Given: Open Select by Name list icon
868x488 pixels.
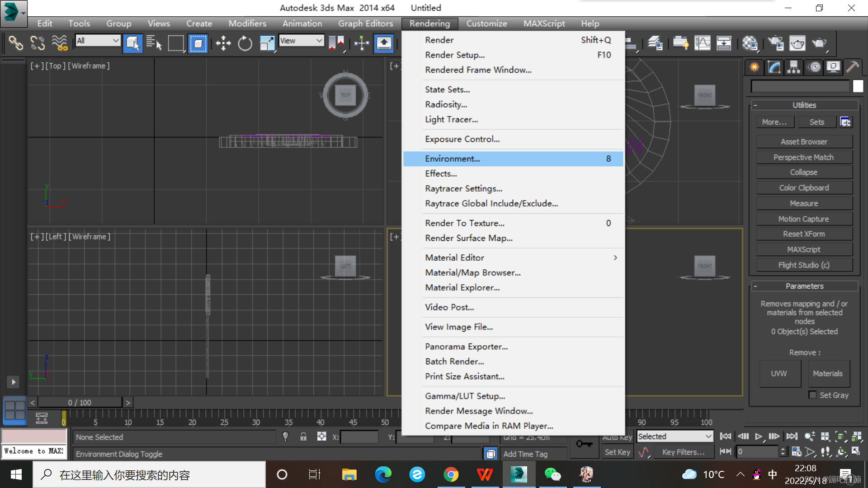Looking at the screenshot, I should coord(154,43).
